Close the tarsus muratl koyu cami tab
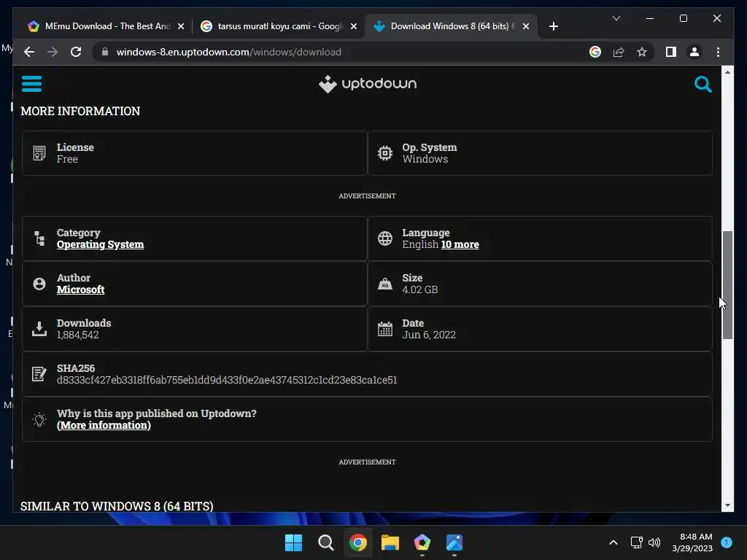Screen dimensions: 747x560 pyautogui.click(x=354, y=26)
